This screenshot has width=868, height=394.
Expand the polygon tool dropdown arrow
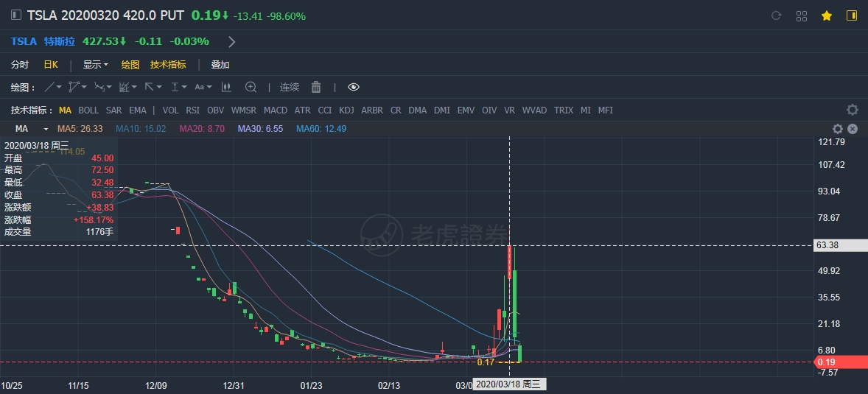point(84,87)
